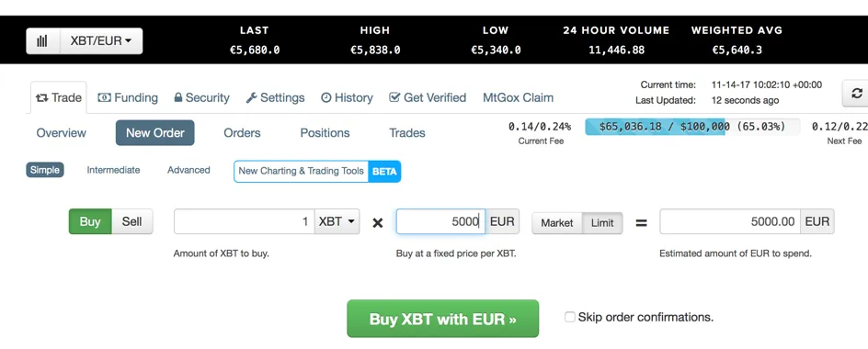This screenshot has width=868, height=349.
Task: Open the chart bars icon button
Action: (42, 41)
